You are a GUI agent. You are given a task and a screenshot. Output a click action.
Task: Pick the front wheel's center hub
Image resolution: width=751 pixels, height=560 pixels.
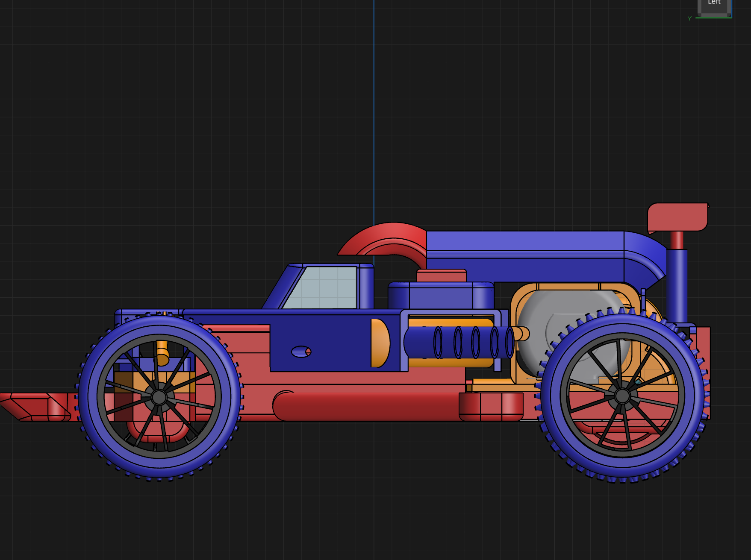(159, 397)
